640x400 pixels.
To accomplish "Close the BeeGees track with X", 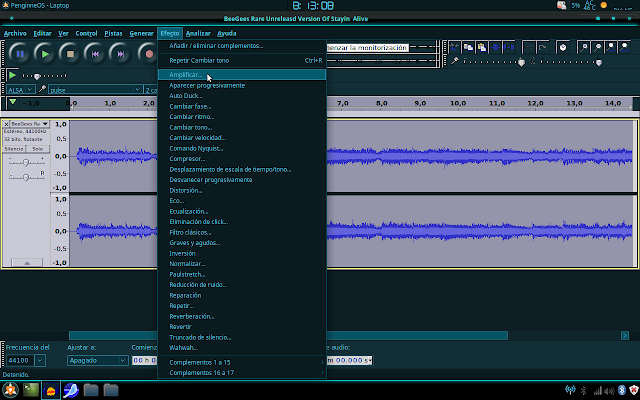I will (x=6, y=124).
